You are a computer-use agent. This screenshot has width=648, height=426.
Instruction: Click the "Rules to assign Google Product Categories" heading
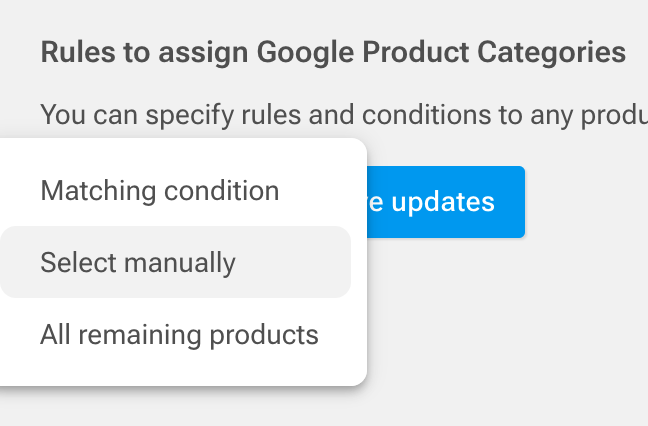(333, 52)
